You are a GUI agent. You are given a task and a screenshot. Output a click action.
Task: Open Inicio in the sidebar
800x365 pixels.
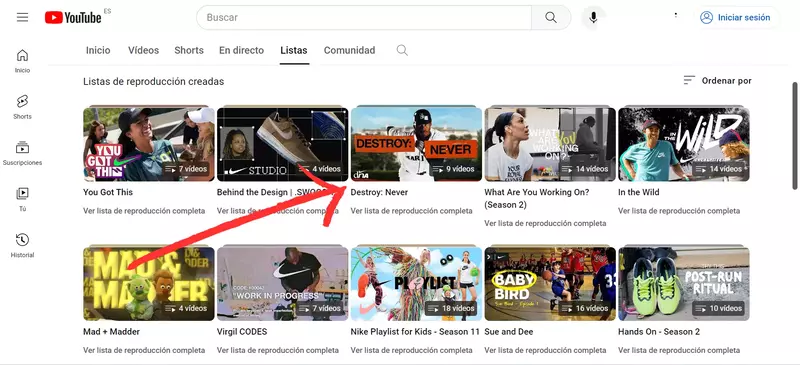[22, 61]
